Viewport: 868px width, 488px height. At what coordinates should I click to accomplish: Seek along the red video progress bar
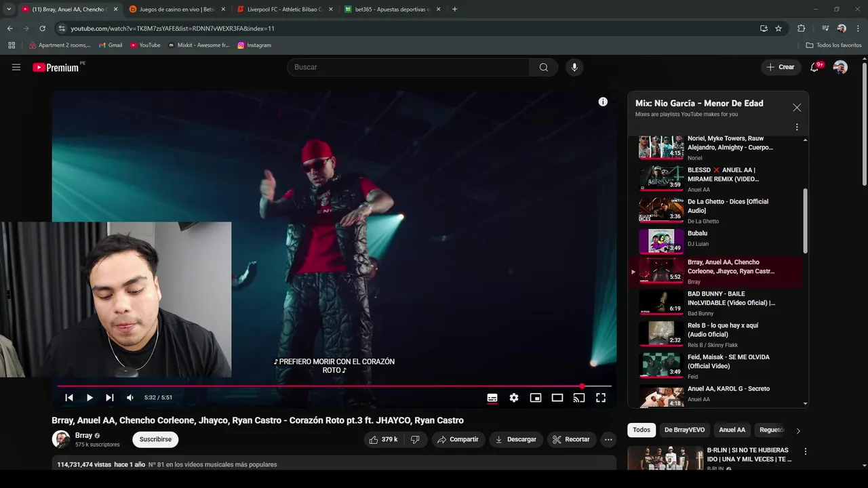click(x=334, y=386)
